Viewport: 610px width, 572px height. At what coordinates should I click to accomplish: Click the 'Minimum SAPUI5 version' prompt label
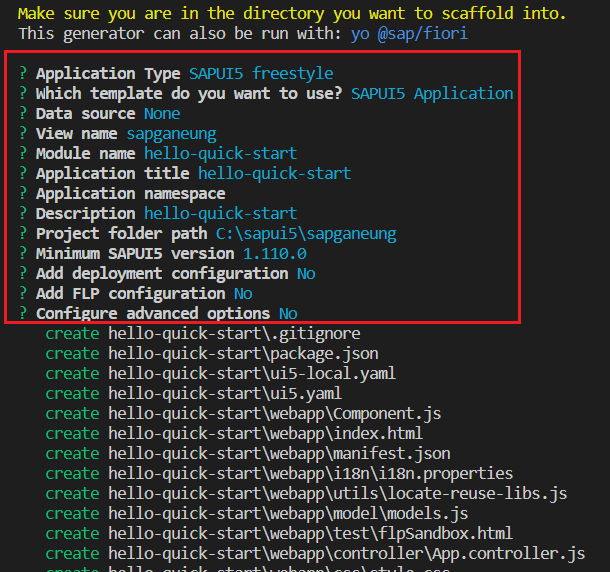(x=135, y=254)
